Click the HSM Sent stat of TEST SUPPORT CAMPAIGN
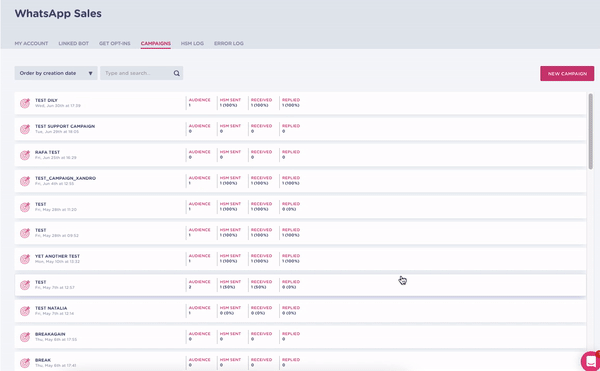Viewport: 600px width, 371px height. click(230, 129)
